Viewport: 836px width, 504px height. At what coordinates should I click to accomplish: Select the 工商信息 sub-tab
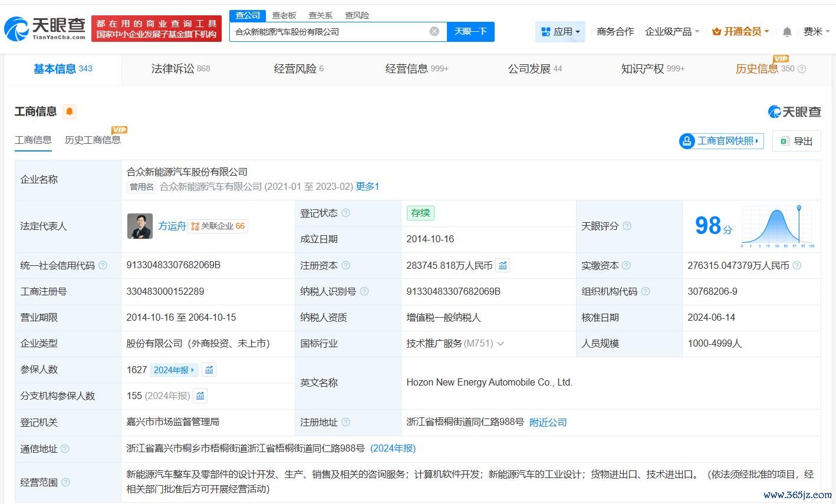click(33, 140)
